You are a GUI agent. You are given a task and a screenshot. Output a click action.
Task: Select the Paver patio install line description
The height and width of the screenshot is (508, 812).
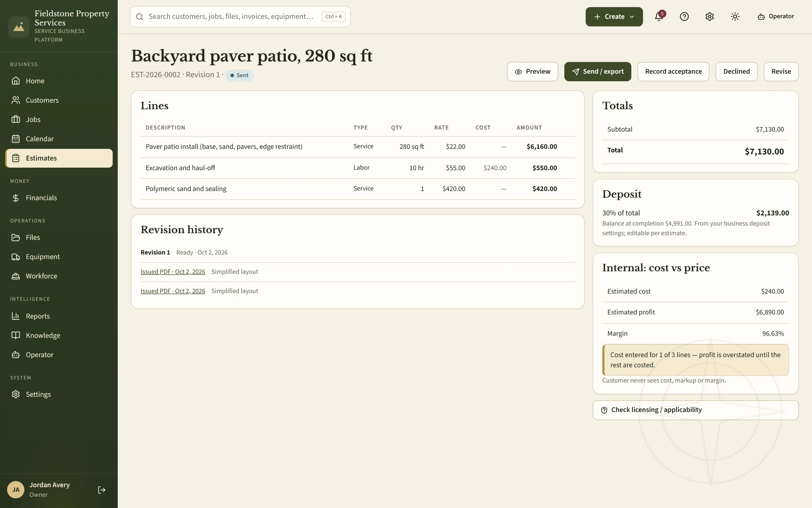pyautogui.click(x=224, y=147)
